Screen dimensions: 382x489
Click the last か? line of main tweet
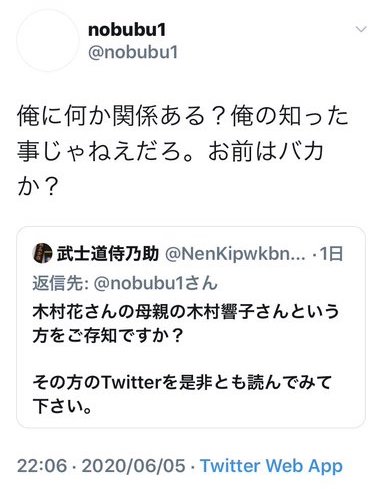coord(36,186)
